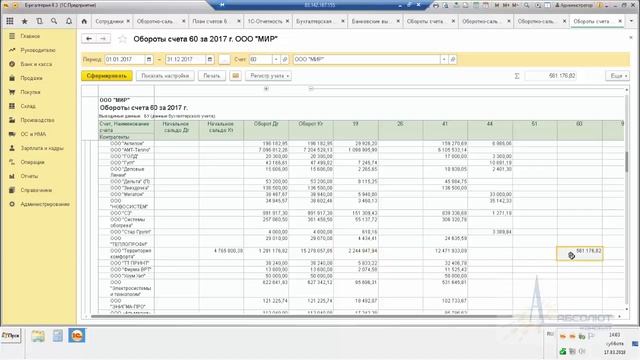Click the vertical scrollbar of the report

(627, 200)
